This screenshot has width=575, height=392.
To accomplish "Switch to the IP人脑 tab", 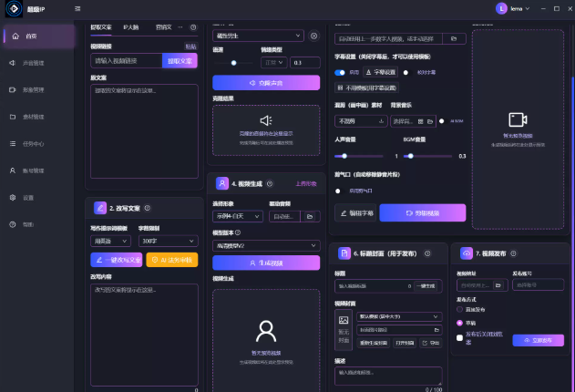I will 131,27.
